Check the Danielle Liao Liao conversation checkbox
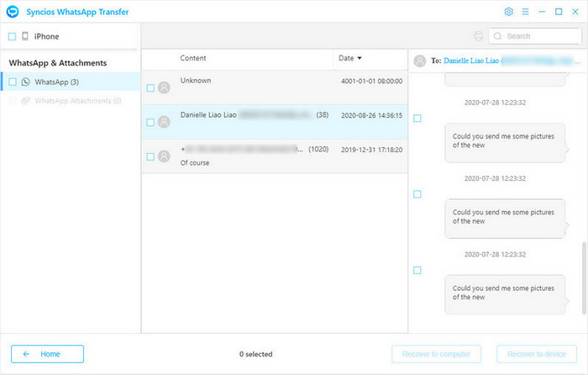 pyautogui.click(x=150, y=123)
